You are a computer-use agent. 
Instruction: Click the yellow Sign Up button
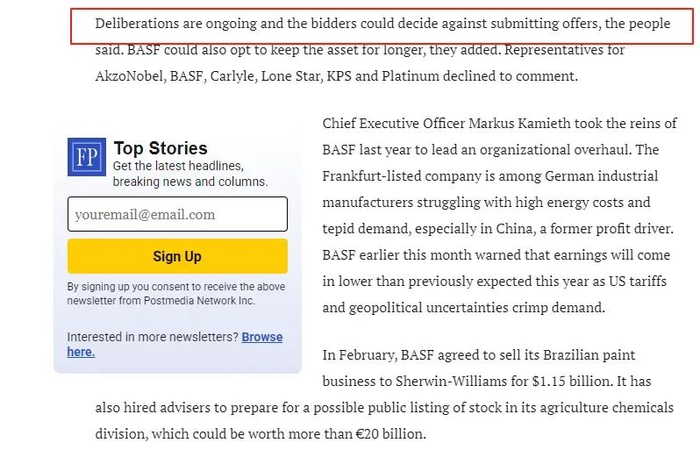point(177,256)
